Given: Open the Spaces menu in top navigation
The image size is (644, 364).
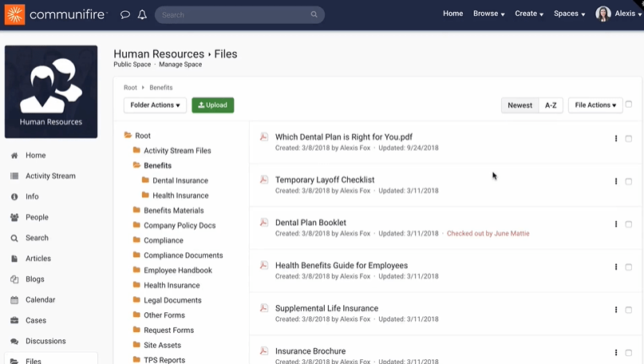Looking at the screenshot, I should coord(569,14).
